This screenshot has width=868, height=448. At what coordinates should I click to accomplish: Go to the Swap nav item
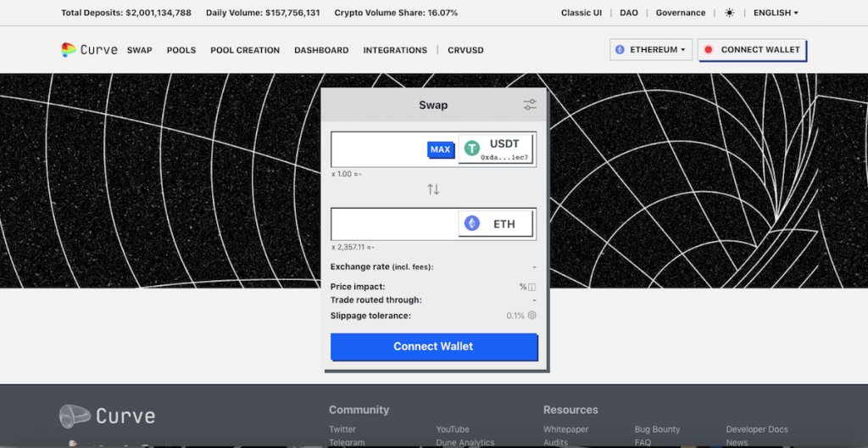click(140, 50)
